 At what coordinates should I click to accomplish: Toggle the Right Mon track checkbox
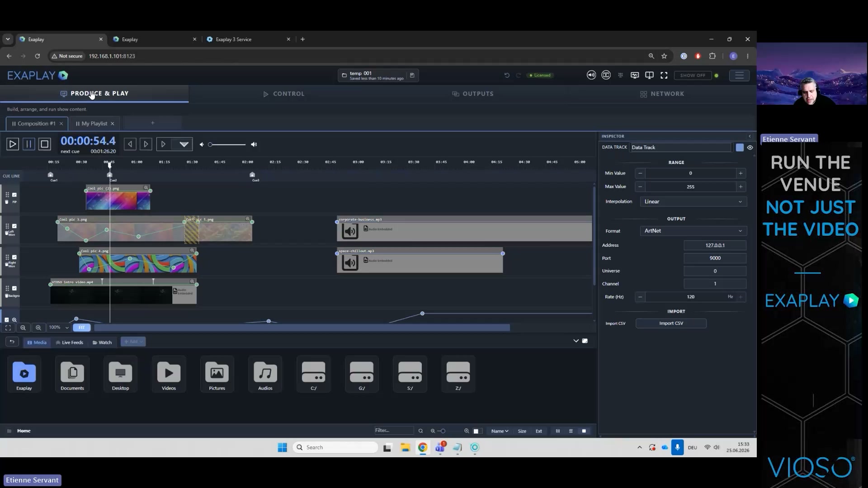14,257
